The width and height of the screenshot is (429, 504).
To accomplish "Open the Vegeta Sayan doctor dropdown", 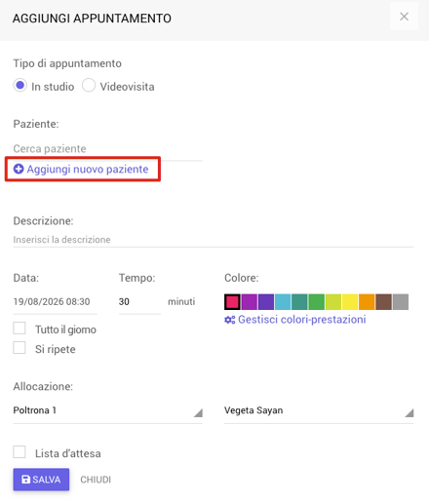I will [x=319, y=411].
